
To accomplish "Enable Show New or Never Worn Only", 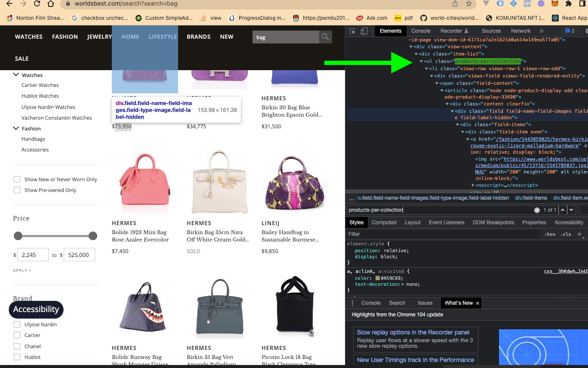I will point(17,179).
